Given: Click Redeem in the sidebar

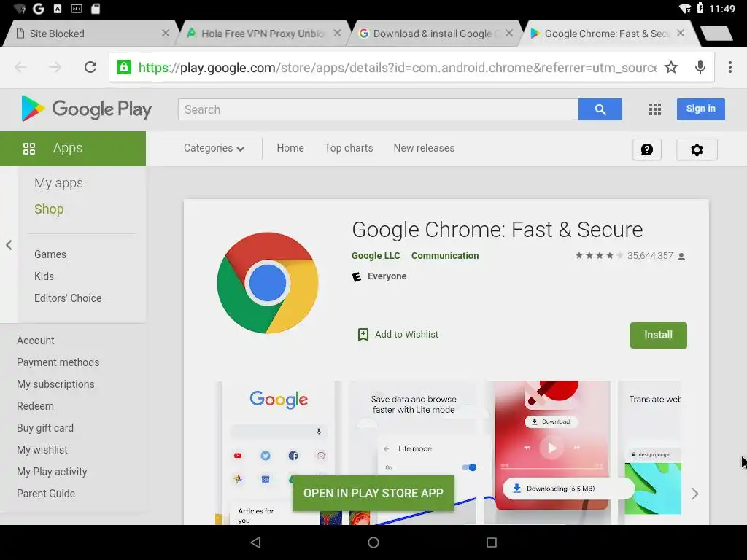Looking at the screenshot, I should [35, 406].
